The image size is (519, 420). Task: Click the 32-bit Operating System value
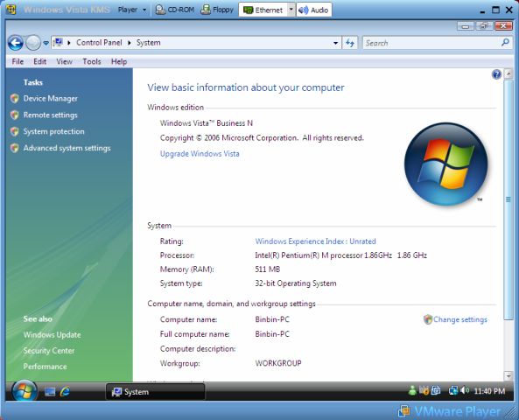pyautogui.click(x=296, y=283)
